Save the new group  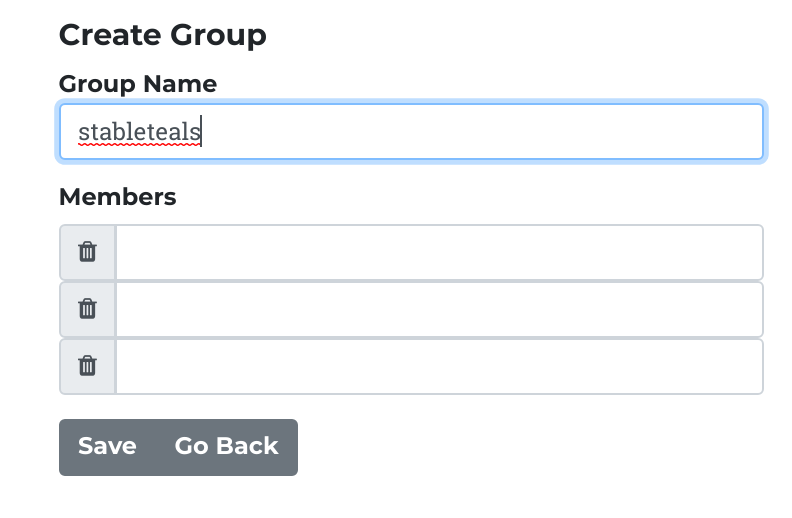(x=107, y=446)
